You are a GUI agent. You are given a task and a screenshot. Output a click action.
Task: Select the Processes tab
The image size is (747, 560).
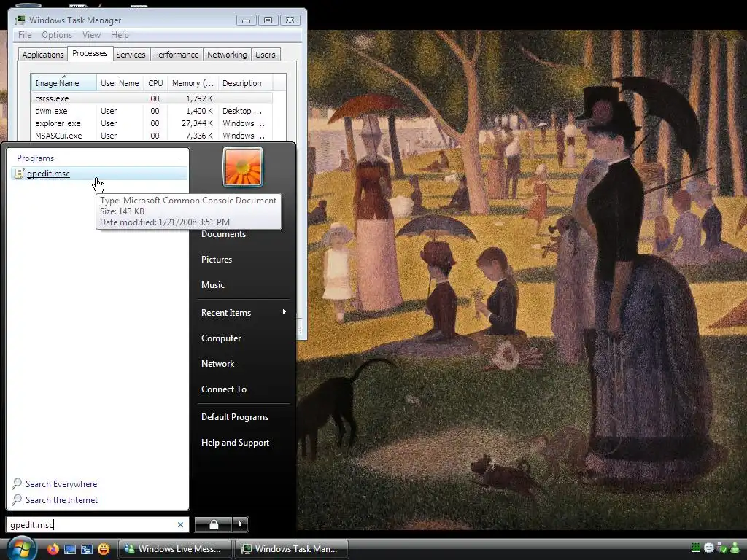click(90, 53)
